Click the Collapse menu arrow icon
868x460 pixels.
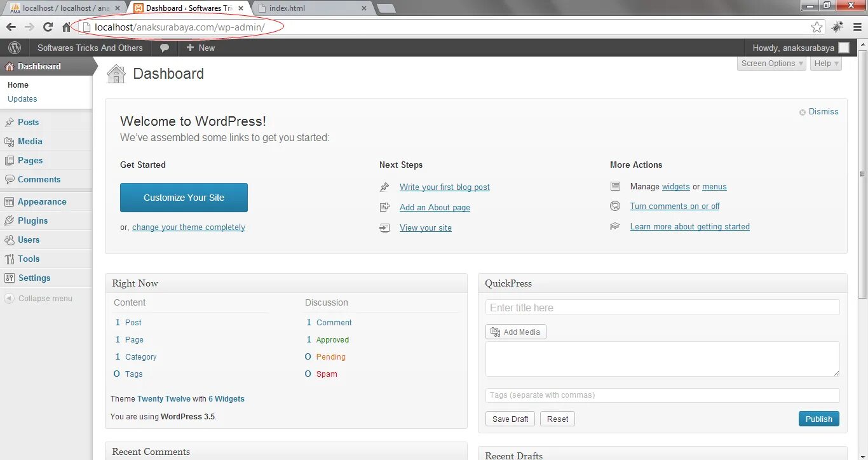click(9, 298)
